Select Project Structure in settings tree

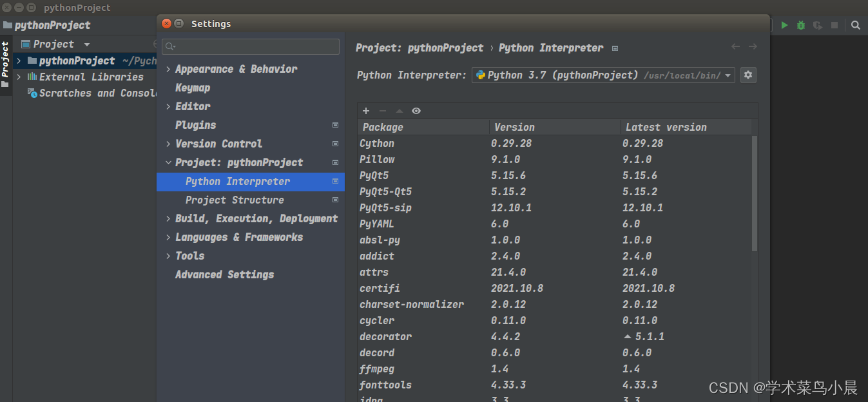tap(235, 200)
